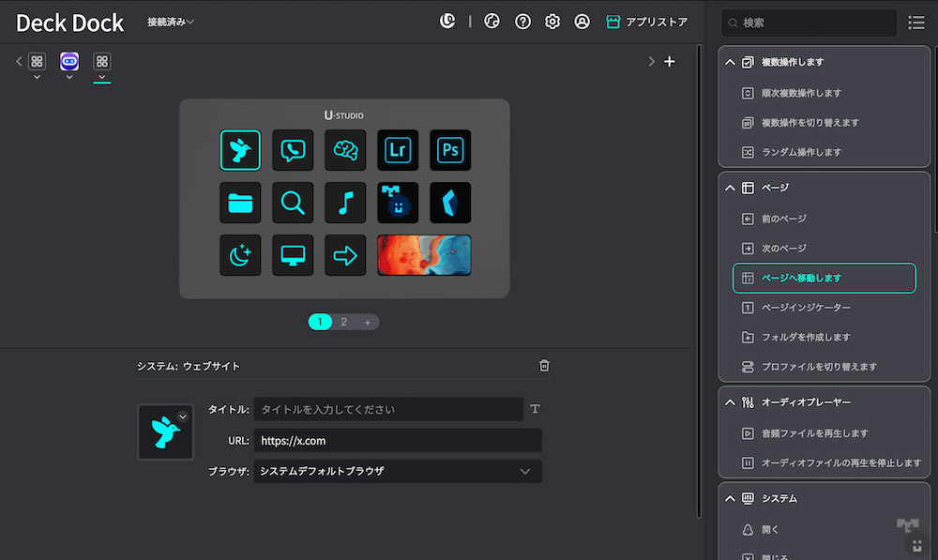The image size is (938, 560).
Task: Open the ブラウザ browser dropdown
Action: click(398, 471)
